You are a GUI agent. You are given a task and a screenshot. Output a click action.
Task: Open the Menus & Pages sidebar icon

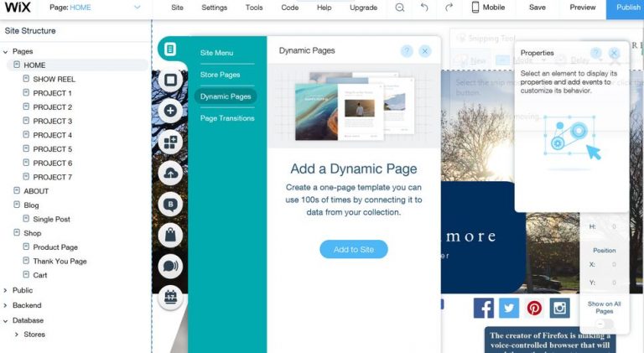[170, 49]
